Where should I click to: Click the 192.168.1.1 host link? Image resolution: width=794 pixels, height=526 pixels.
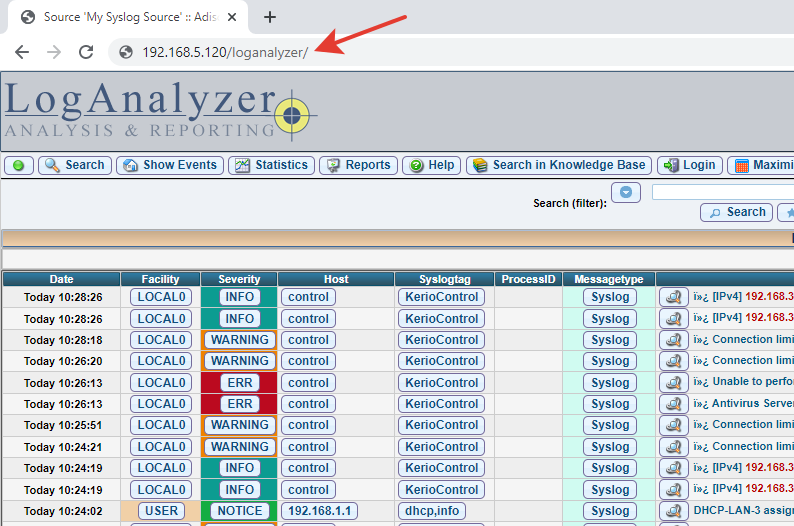pyautogui.click(x=315, y=511)
